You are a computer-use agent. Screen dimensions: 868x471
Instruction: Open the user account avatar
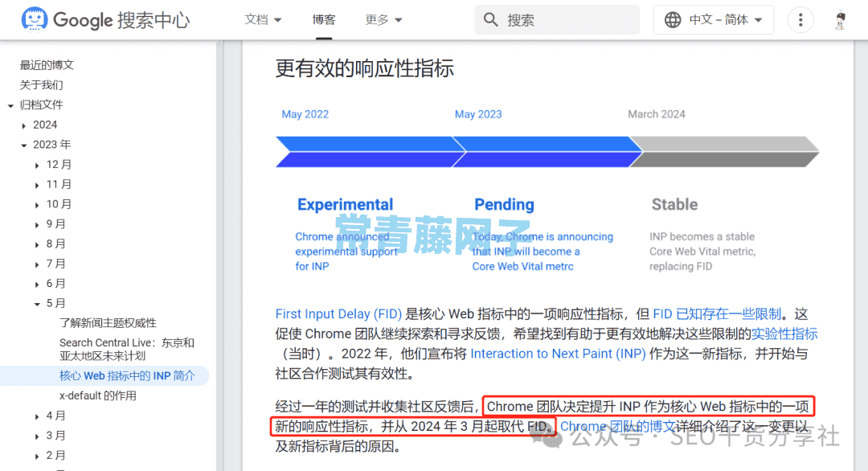point(841,20)
